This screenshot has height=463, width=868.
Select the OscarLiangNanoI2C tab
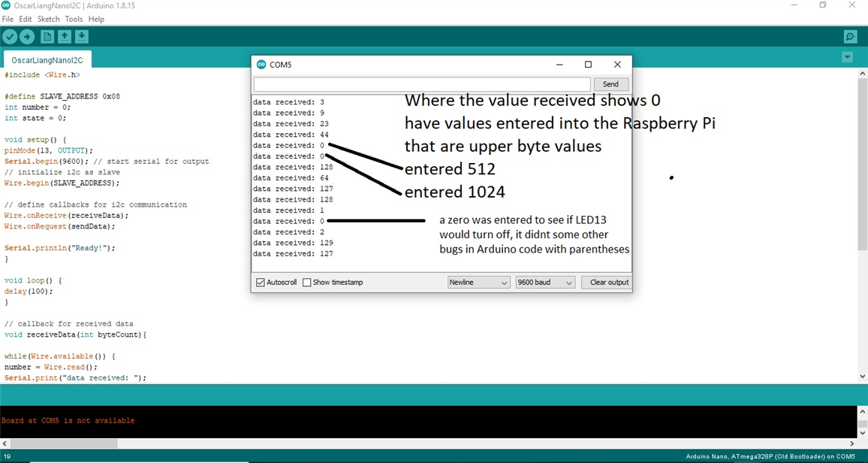(47, 60)
